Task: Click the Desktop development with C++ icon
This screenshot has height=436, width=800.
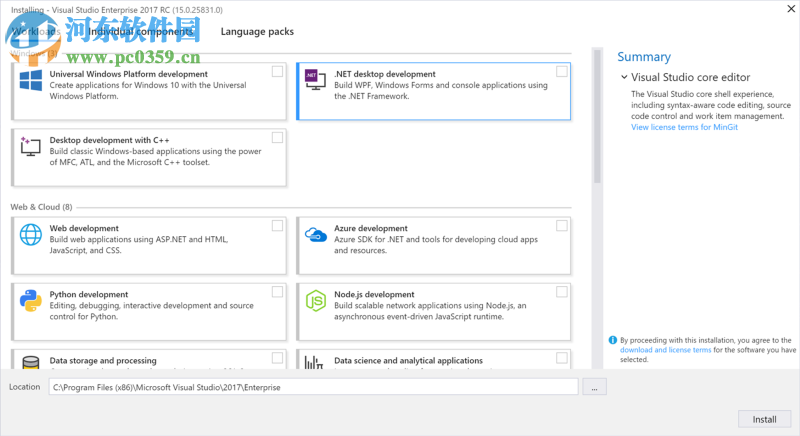Action: point(30,147)
